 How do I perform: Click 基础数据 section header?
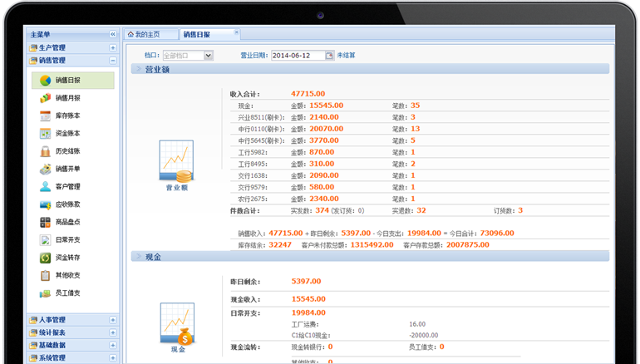73,345
